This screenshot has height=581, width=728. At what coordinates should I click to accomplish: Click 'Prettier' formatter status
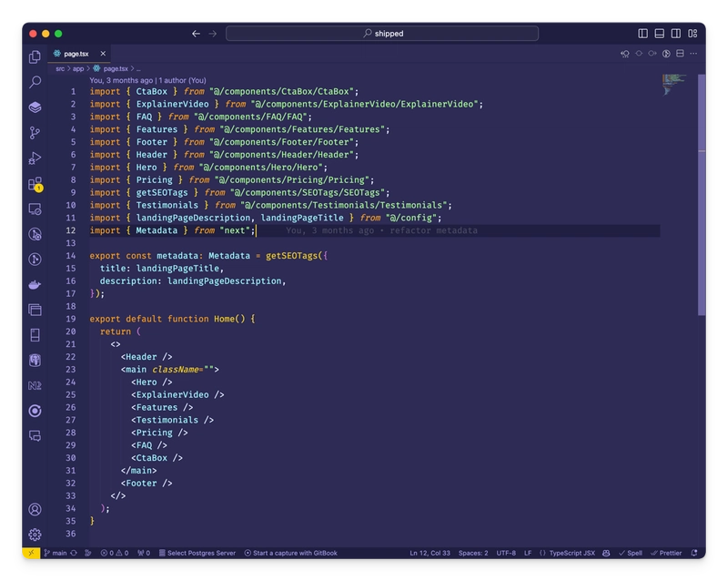pyautogui.click(x=666, y=553)
